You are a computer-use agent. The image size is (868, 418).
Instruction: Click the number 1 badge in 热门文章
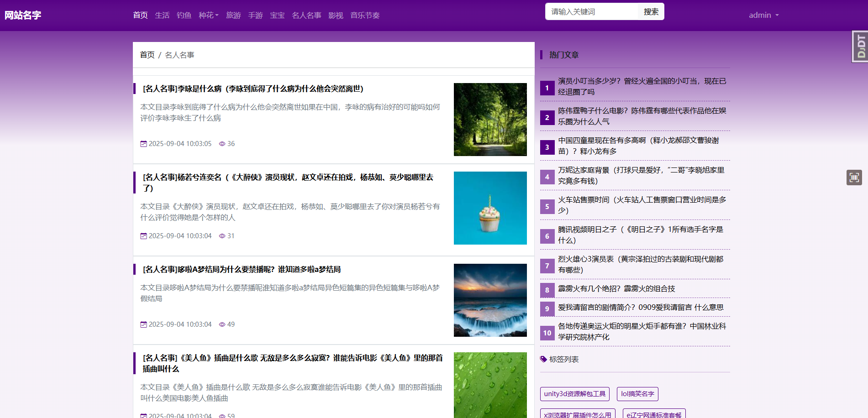click(547, 88)
